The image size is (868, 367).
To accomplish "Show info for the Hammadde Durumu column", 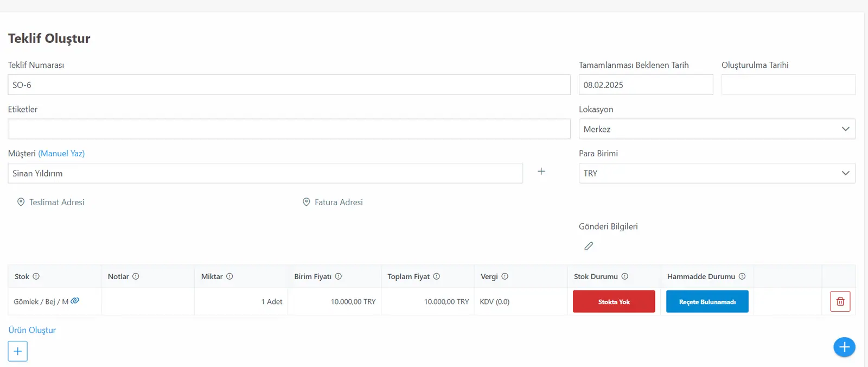I will pos(742,276).
